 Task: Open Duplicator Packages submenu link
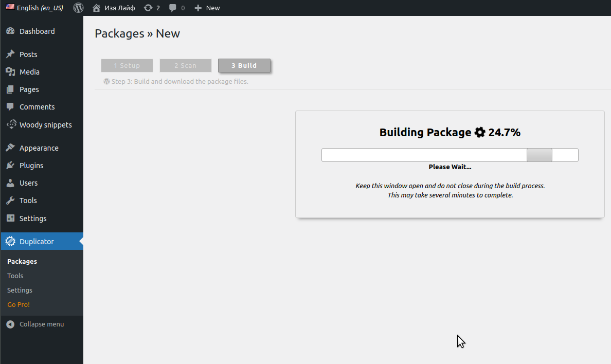22,262
